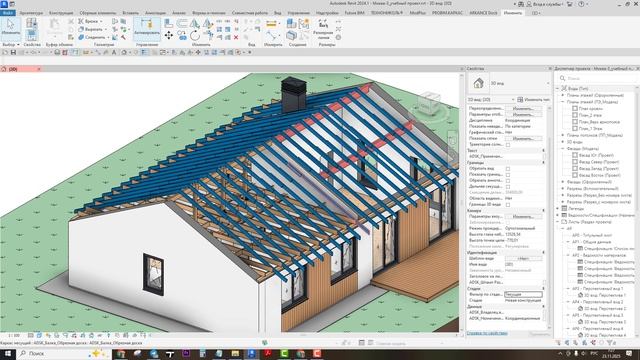
Task: Click the aligned dimension icon
Action: 271,37
